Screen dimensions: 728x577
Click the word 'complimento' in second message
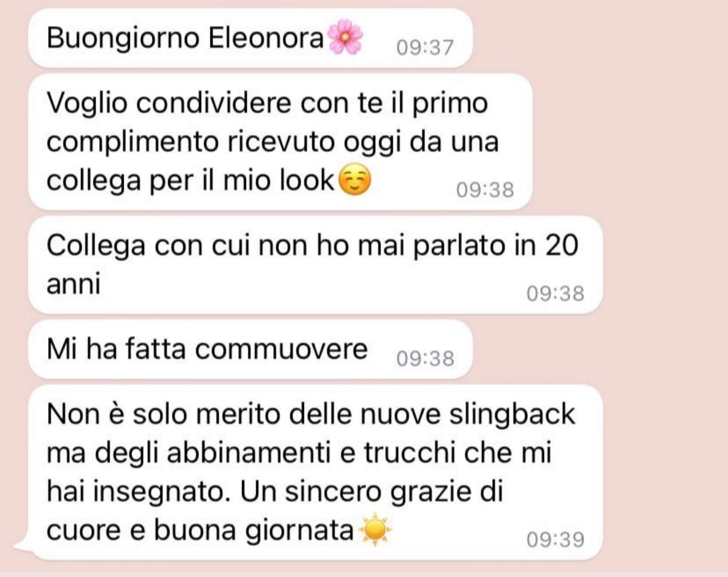tap(132, 142)
